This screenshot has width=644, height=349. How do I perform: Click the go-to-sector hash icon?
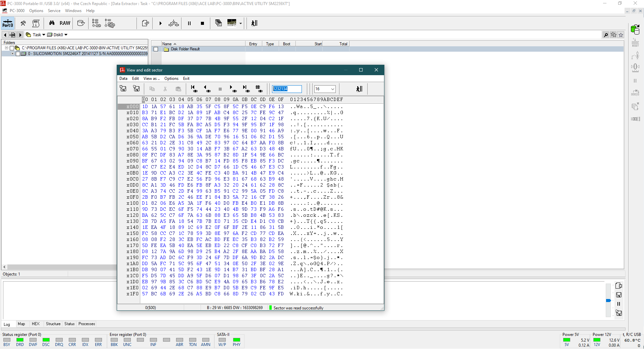pyautogui.click(x=258, y=89)
